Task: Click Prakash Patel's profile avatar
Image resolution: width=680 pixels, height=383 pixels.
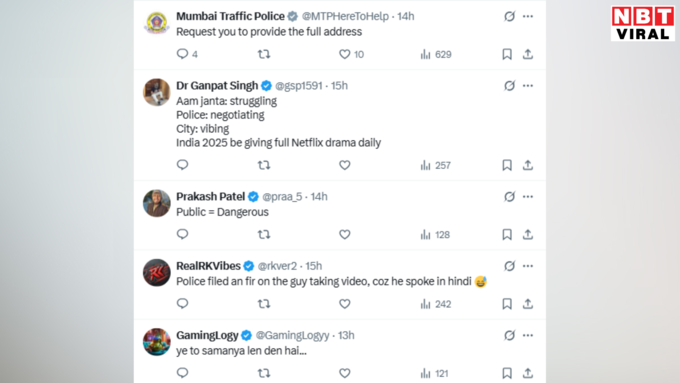Action: [x=157, y=203]
